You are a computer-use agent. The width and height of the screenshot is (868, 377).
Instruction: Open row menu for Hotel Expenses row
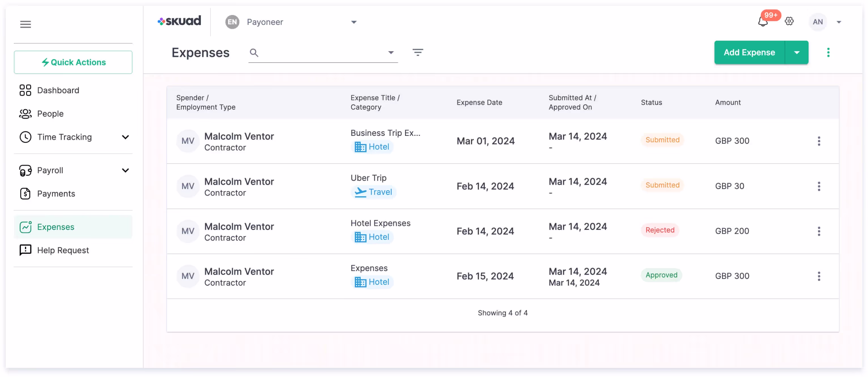coord(819,231)
